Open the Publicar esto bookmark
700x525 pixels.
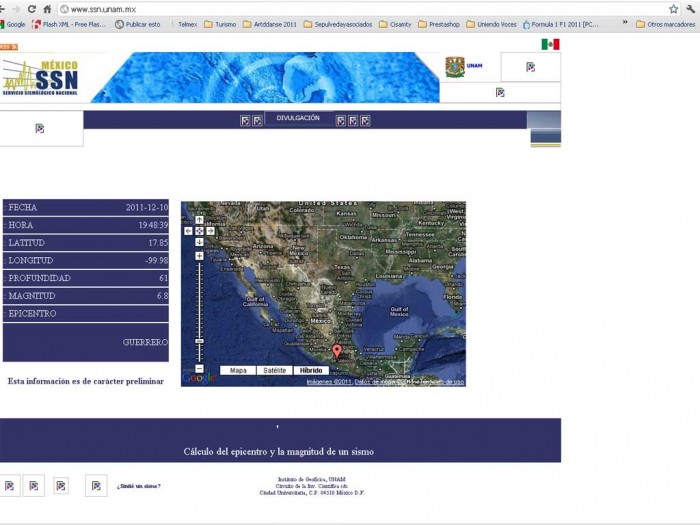138,25
